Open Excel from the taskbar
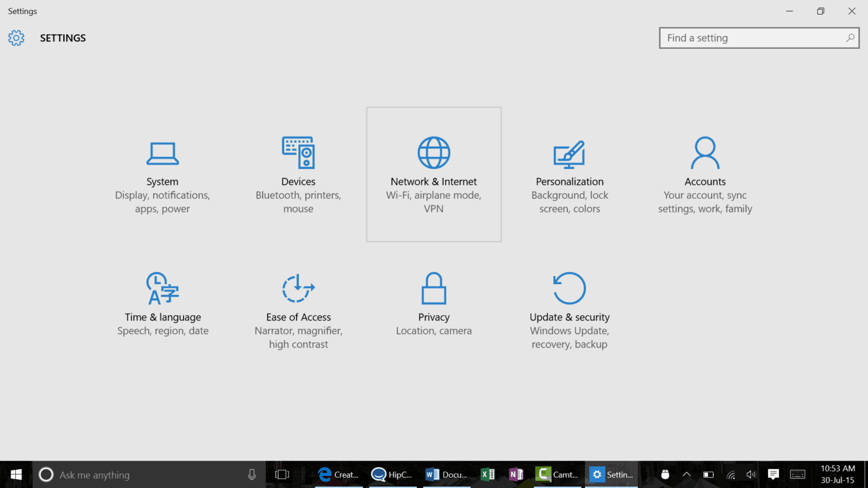Screen dimensions: 868x488 pyautogui.click(x=488, y=475)
